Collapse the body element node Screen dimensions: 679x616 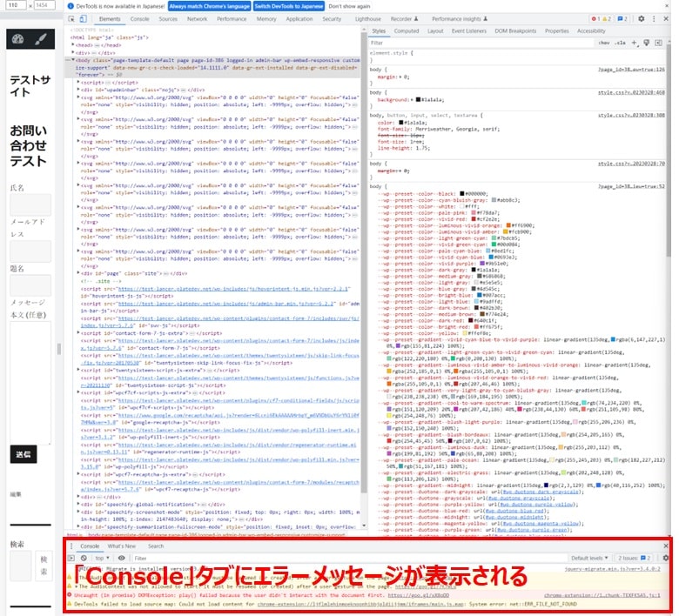click(73, 60)
